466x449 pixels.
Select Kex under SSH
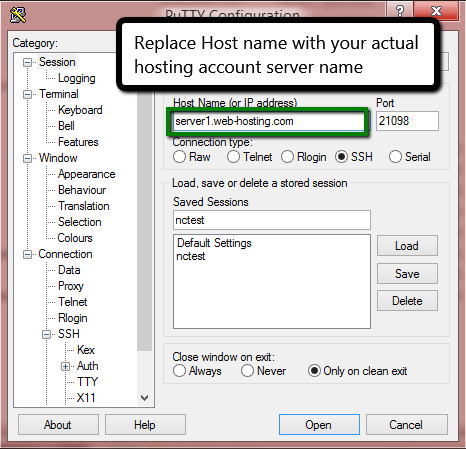pyautogui.click(x=86, y=350)
